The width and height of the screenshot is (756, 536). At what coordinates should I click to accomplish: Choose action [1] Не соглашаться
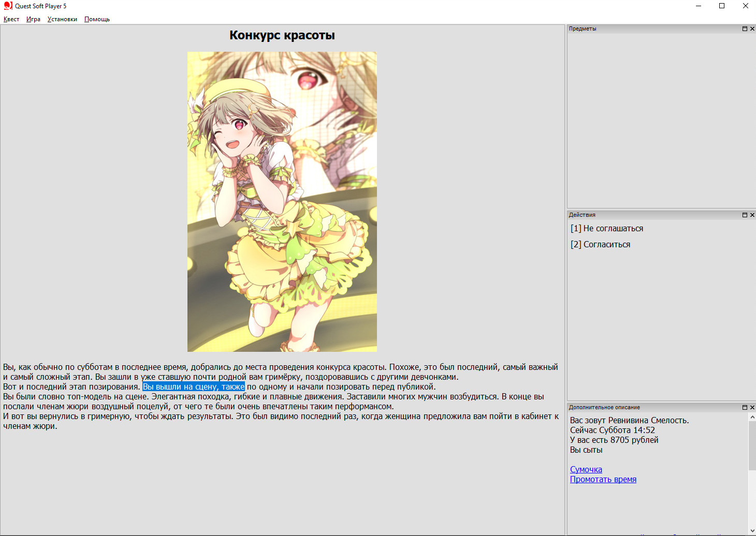coord(607,229)
